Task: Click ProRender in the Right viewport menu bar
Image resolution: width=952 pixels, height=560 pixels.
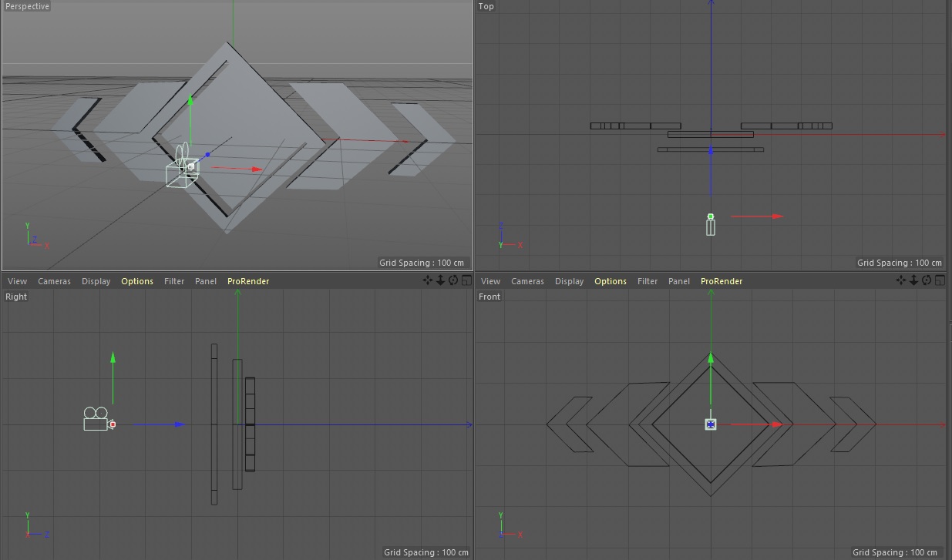Action: pos(247,281)
